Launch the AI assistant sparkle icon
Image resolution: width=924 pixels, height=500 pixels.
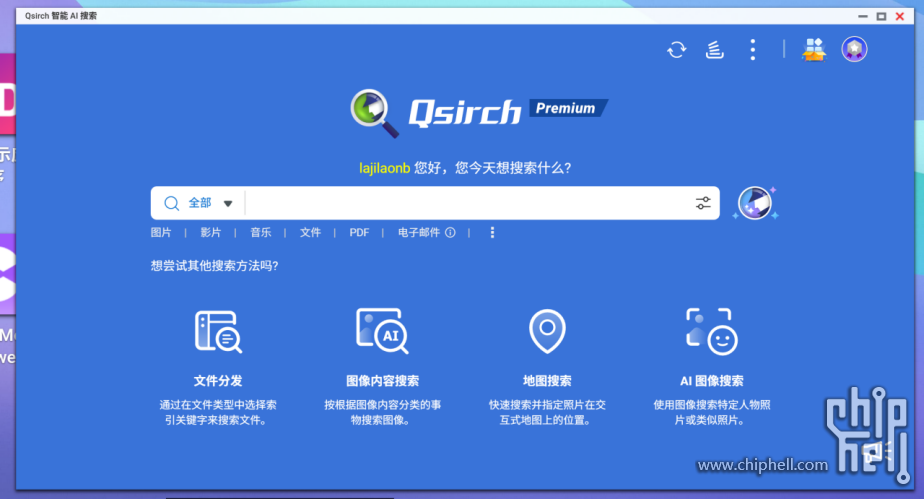[x=755, y=203]
